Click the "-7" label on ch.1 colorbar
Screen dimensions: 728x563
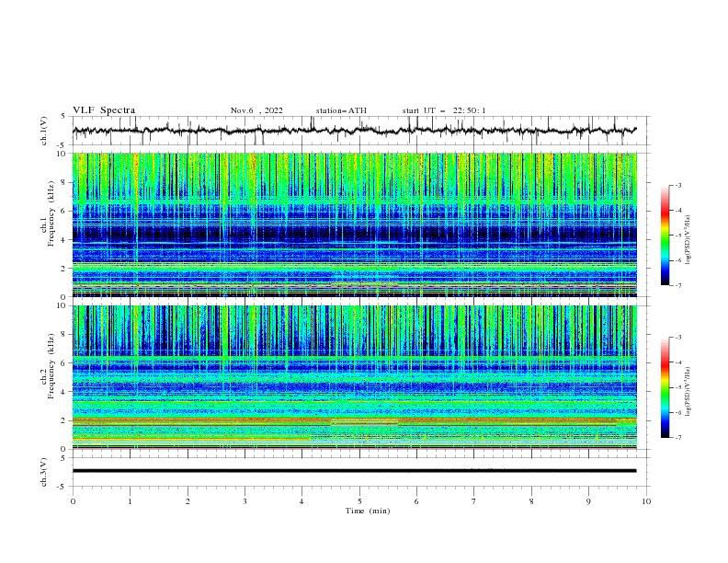coord(677,285)
